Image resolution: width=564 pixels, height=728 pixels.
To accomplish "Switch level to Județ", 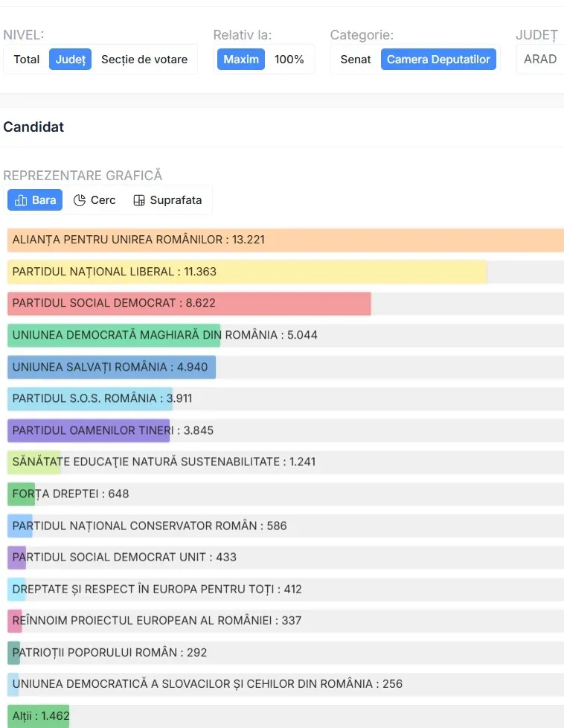I will point(70,60).
